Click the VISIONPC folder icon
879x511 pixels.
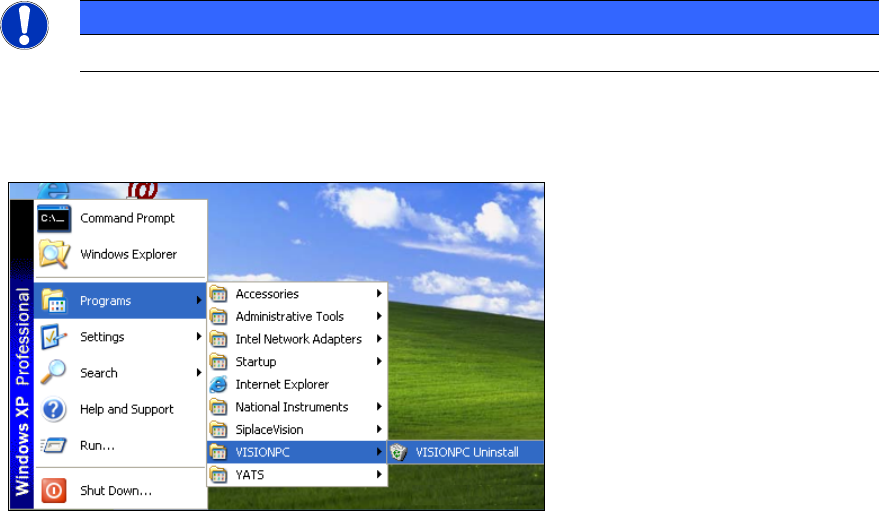click(x=219, y=452)
